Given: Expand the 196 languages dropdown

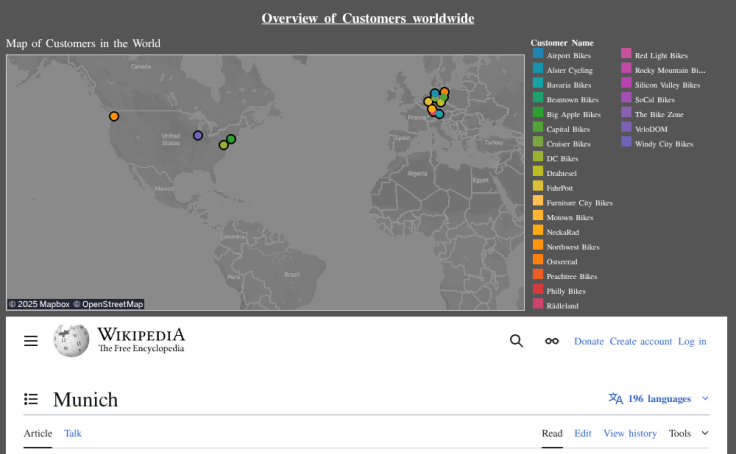Looking at the screenshot, I should (659, 399).
